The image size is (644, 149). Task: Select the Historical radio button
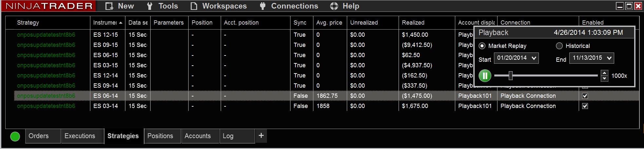559,46
